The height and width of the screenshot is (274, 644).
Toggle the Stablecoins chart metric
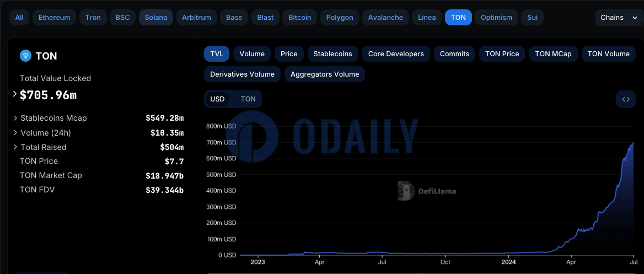332,54
